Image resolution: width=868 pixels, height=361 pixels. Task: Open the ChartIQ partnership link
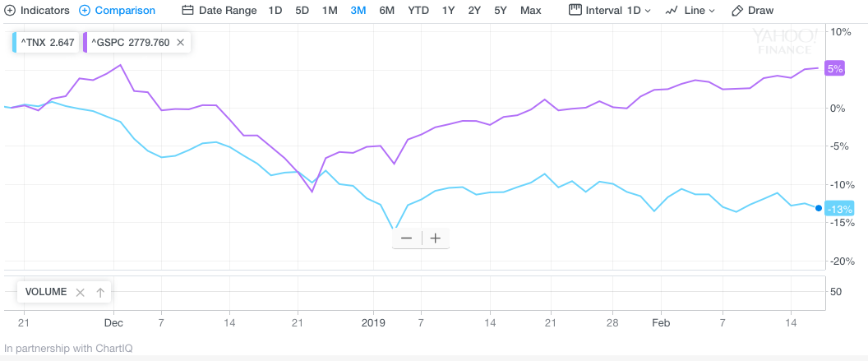(58, 348)
